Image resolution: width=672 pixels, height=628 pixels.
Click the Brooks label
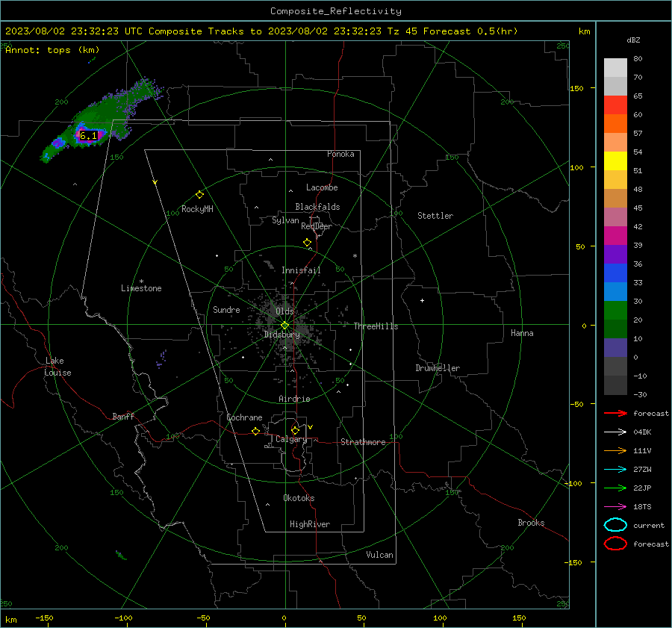point(531,523)
